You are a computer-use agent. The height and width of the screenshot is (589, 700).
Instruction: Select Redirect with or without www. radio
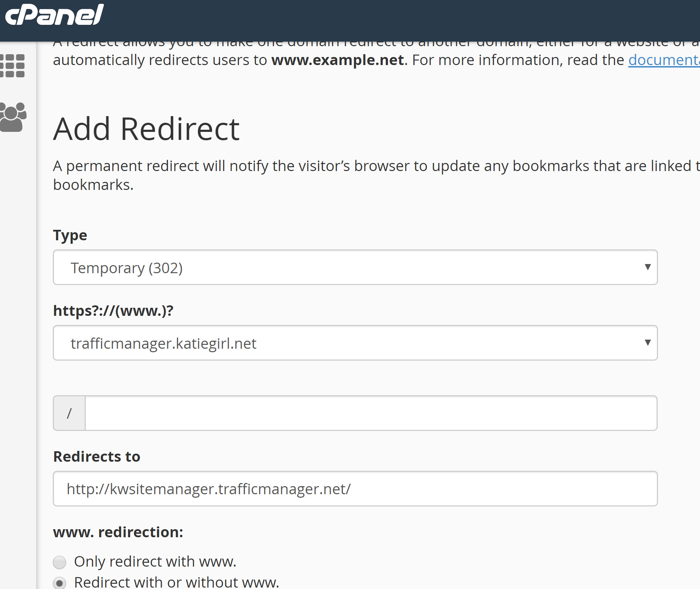coord(59,583)
